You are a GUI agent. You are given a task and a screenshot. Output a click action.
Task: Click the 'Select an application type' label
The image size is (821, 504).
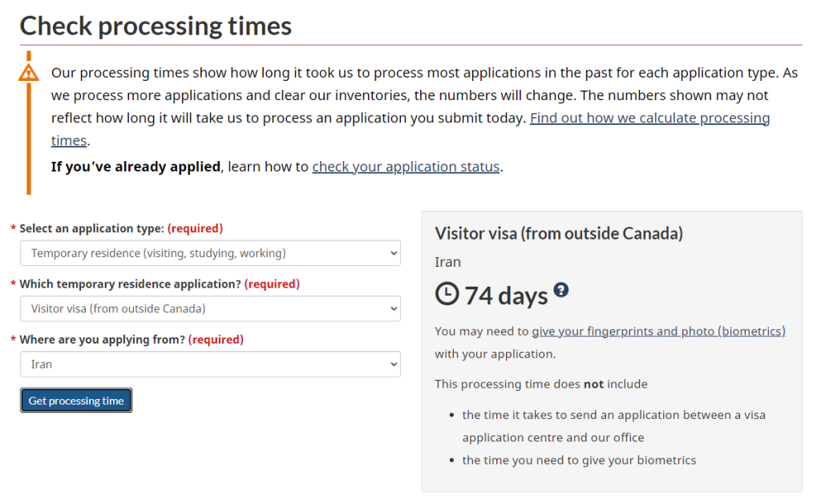point(91,228)
